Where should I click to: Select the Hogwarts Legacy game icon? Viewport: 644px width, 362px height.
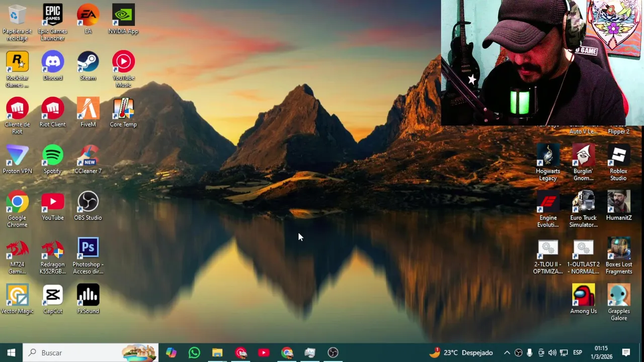pyautogui.click(x=548, y=163)
